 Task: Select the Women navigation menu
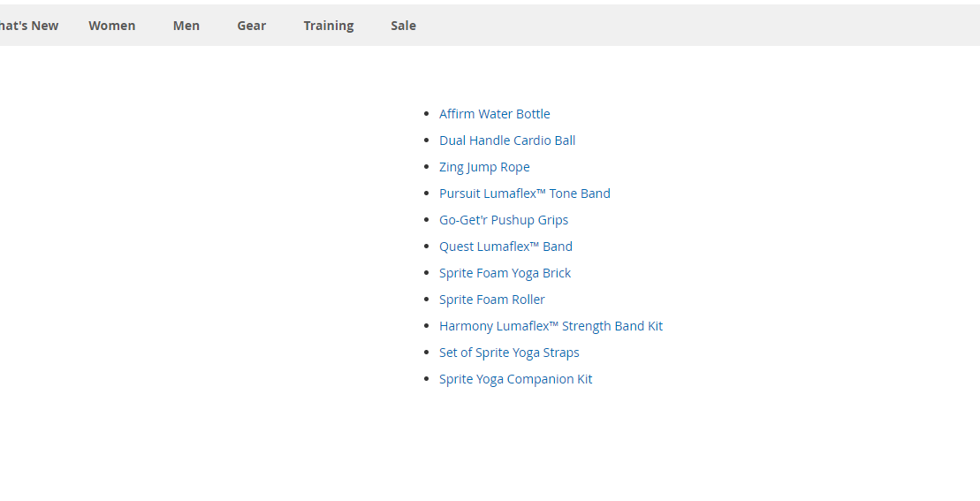pos(111,26)
